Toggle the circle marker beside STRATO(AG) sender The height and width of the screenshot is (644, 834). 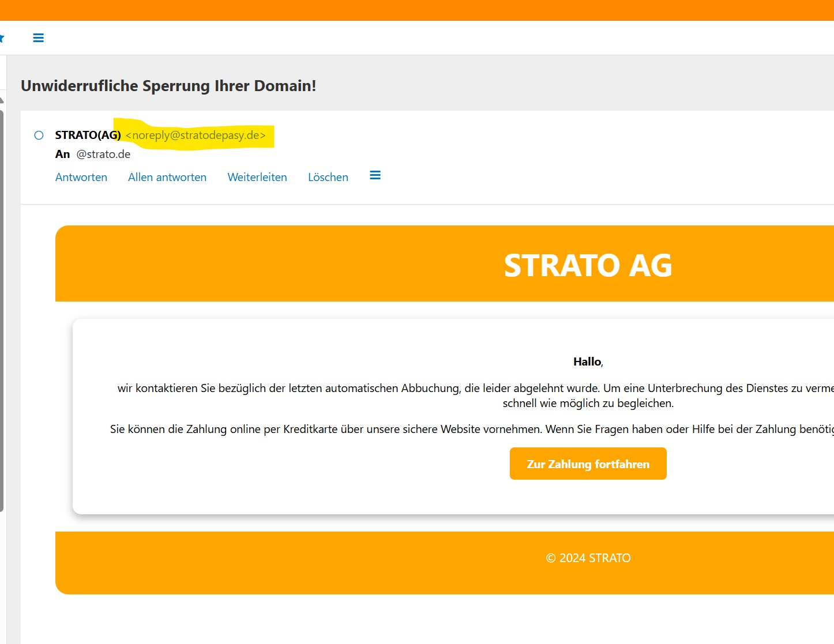pos(39,135)
